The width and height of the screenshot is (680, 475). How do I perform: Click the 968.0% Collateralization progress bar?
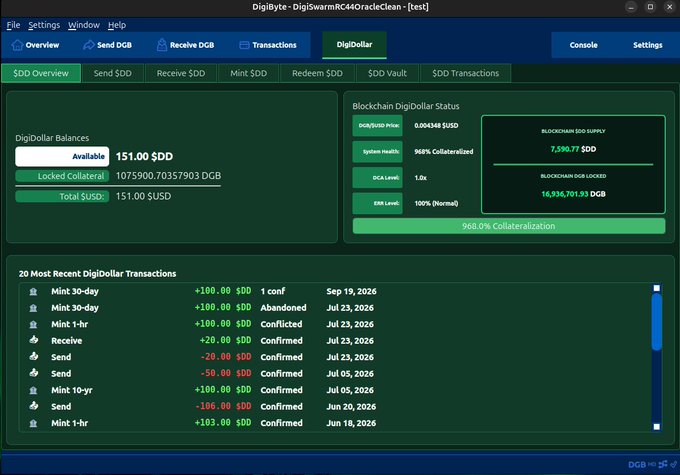509,226
